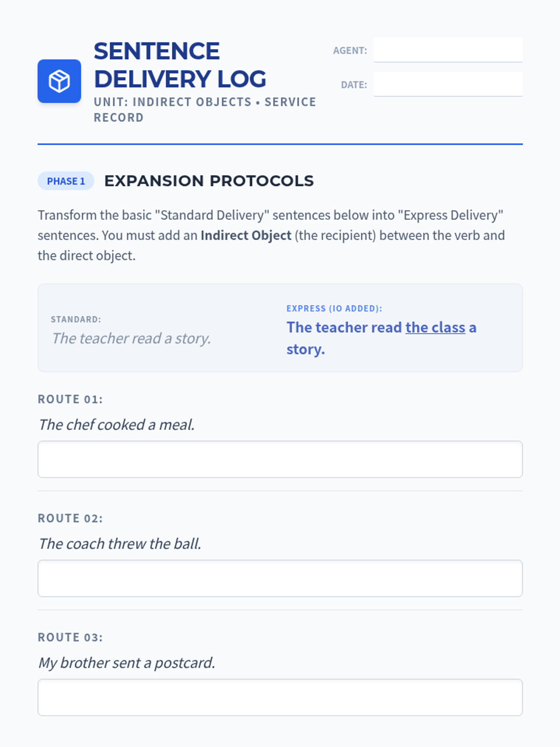
Task: Click the "Sentence Delivery Log" title
Action: (180, 65)
